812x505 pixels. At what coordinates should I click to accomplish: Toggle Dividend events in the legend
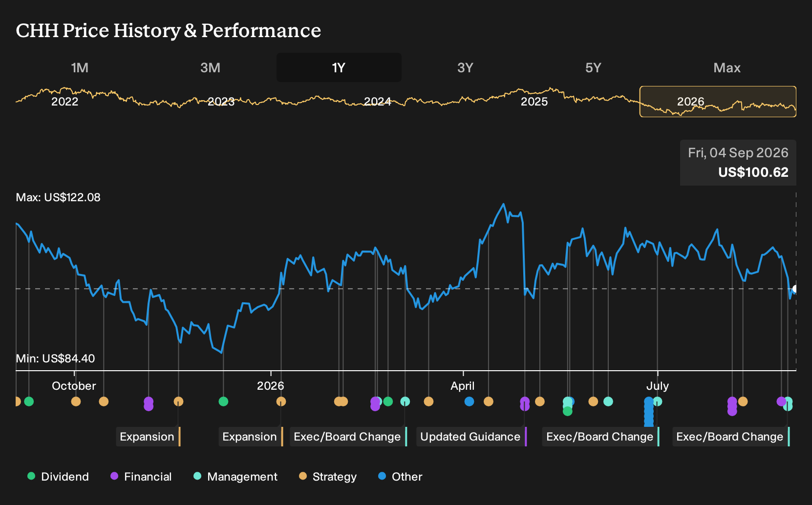(58, 477)
